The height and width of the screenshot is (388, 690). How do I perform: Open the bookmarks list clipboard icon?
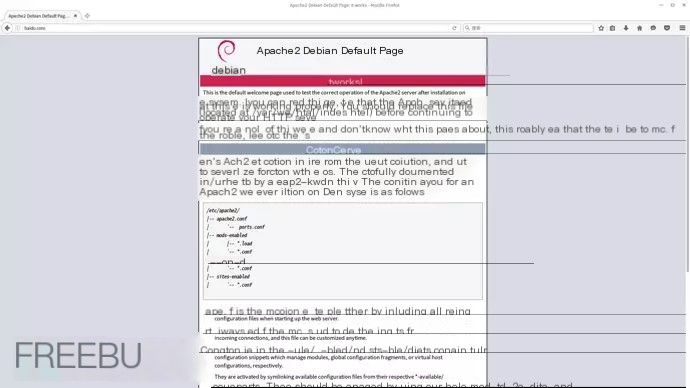[613, 28]
